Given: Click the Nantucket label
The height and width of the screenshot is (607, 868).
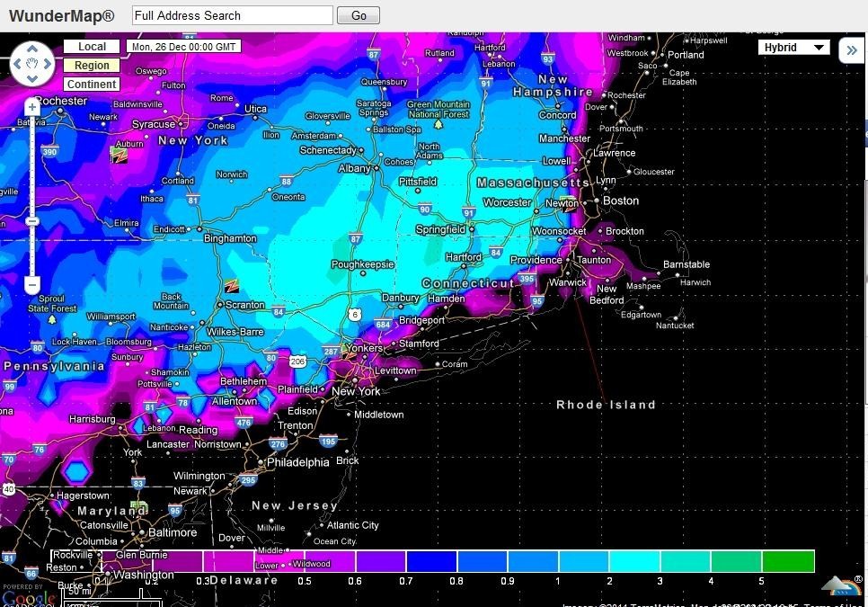Looking at the screenshot, I should point(675,326).
